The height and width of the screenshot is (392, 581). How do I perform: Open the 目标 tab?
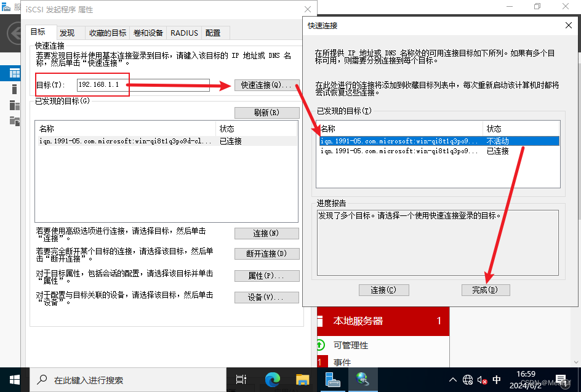41,32
